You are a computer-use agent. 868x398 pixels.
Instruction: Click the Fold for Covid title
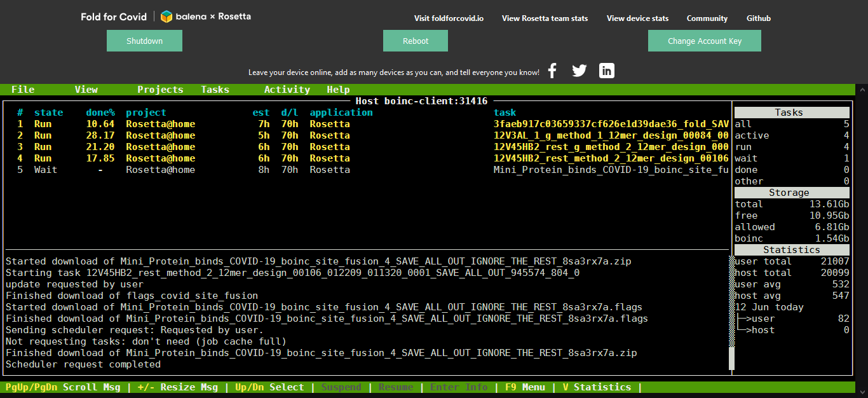pos(114,17)
